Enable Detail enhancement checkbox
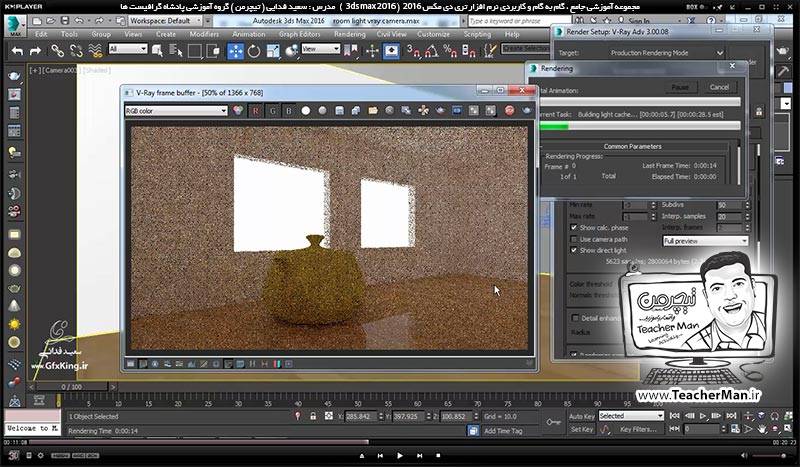The image size is (800, 467). [575, 318]
